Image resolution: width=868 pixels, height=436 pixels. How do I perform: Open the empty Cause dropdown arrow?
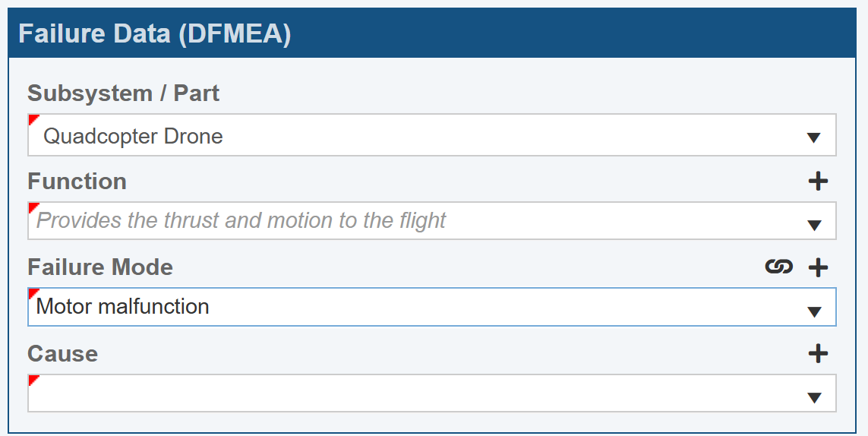pyautogui.click(x=814, y=397)
